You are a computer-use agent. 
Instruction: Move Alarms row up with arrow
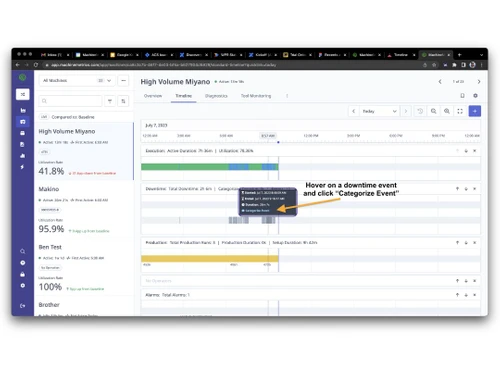coord(457,295)
